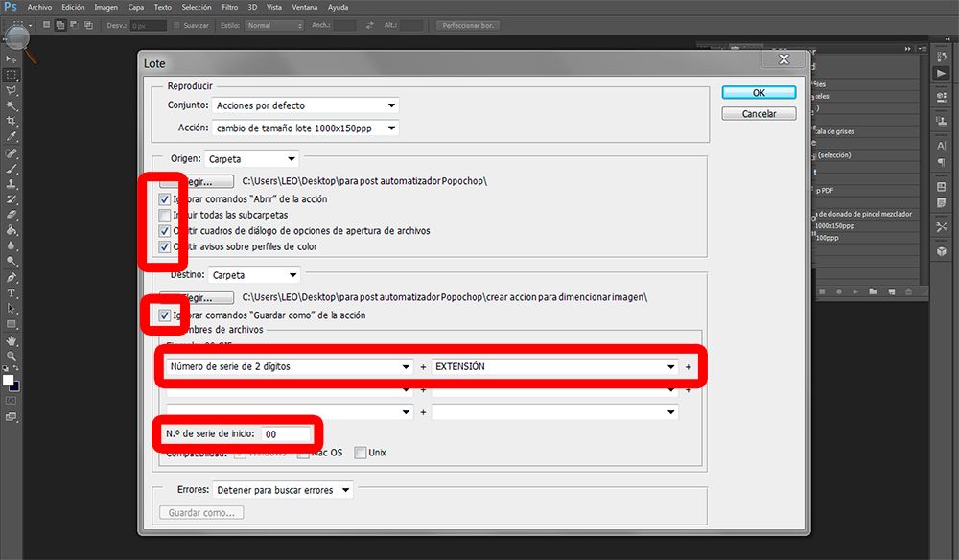This screenshot has width=959, height=560.
Task: Open the EXTENSIÓN file naming dropdown
Action: (554, 367)
